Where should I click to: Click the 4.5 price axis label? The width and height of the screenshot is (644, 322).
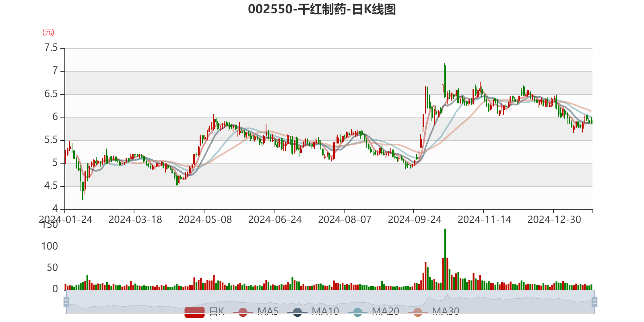(x=51, y=186)
